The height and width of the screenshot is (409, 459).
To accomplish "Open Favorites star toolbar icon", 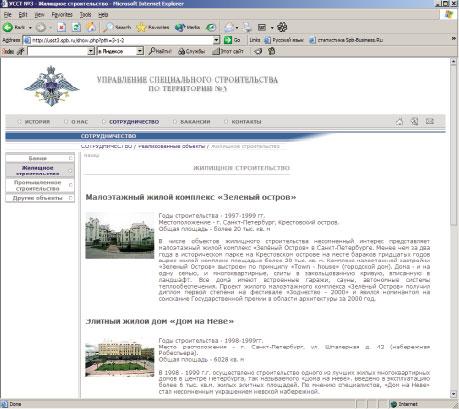I will coord(153,27).
